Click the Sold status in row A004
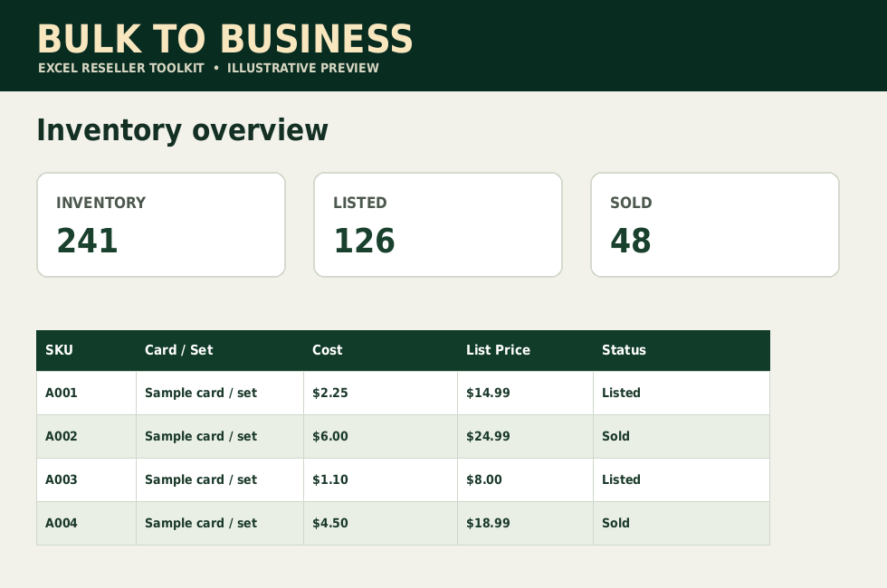This screenshot has width=887, height=588. click(681, 524)
